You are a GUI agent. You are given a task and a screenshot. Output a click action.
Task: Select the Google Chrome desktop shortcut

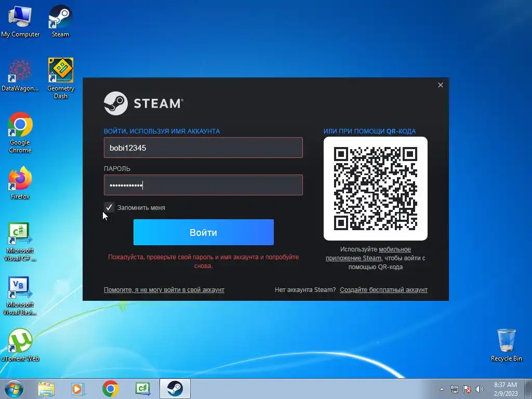click(20, 132)
